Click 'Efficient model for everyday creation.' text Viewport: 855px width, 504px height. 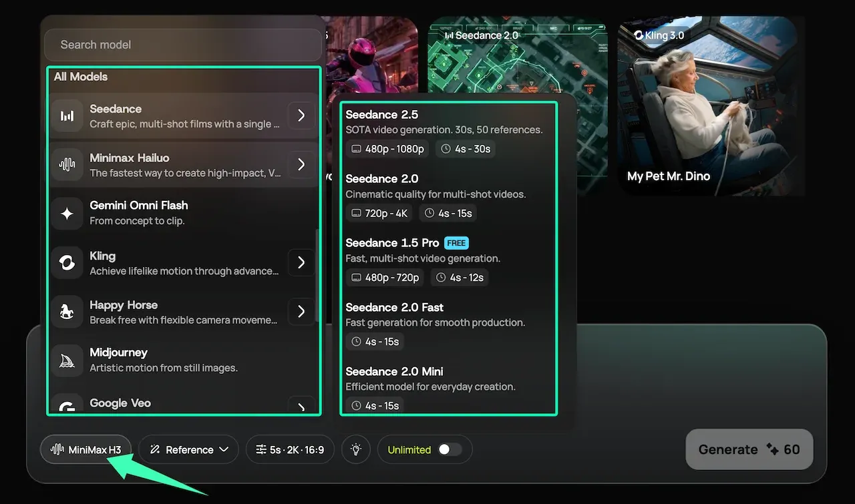coord(430,387)
